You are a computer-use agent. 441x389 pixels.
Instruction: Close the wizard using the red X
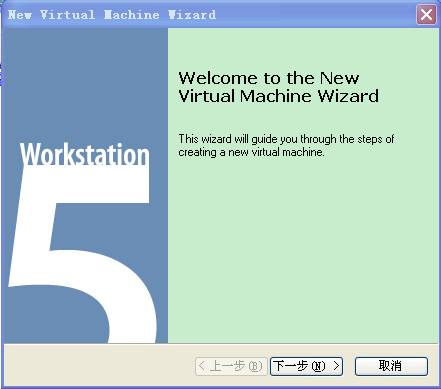[x=426, y=15]
